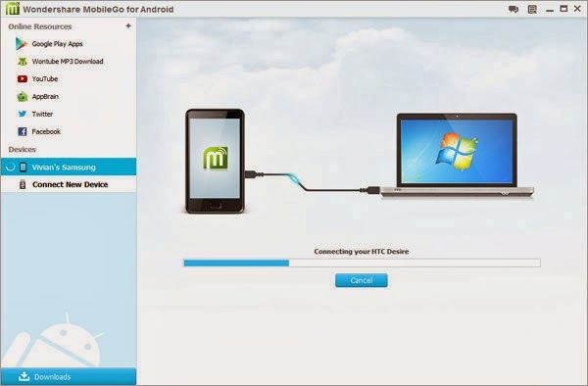The image size is (588, 386).
Task: Click the USB device icon beside Connect New Device
Action: tap(23, 184)
